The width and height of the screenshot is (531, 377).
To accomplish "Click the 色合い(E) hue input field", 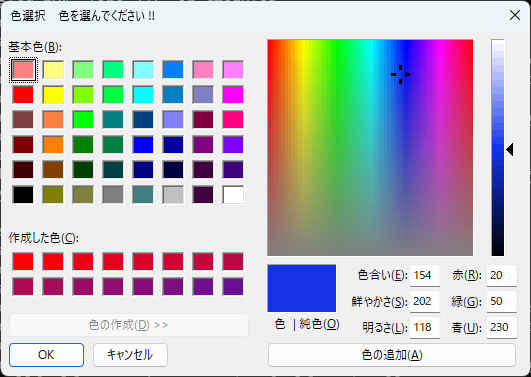I will [425, 275].
